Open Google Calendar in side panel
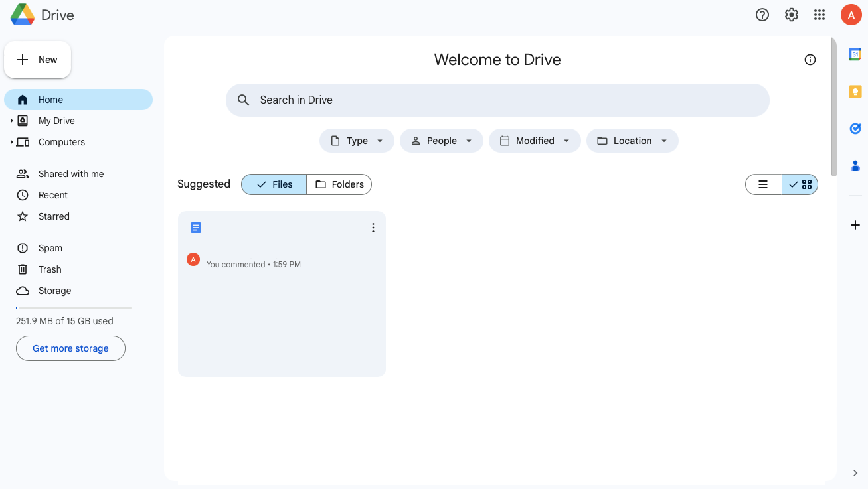The width and height of the screenshot is (868, 489). [x=855, y=54]
